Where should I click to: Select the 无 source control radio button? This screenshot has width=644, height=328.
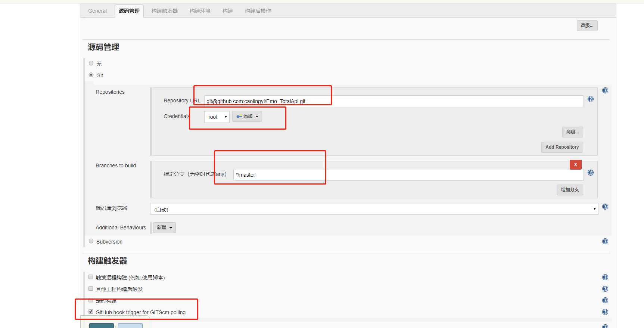91,63
